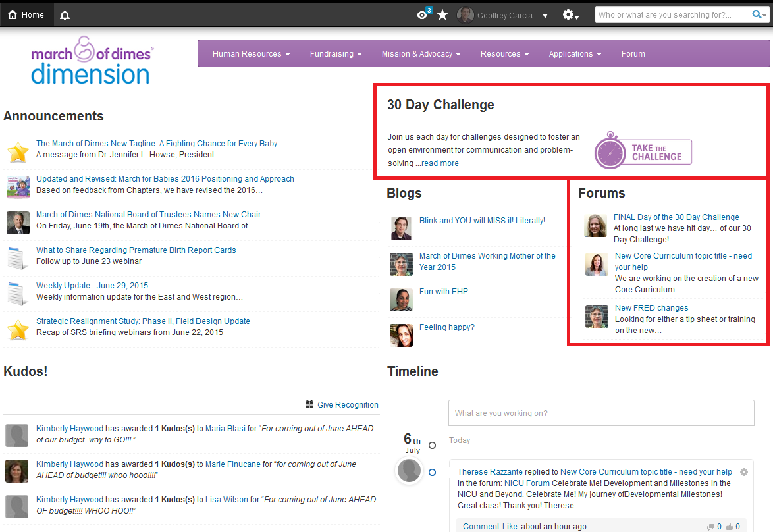The width and height of the screenshot is (773, 532).
Task: Open the settings gear menu
Action: pos(570,15)
